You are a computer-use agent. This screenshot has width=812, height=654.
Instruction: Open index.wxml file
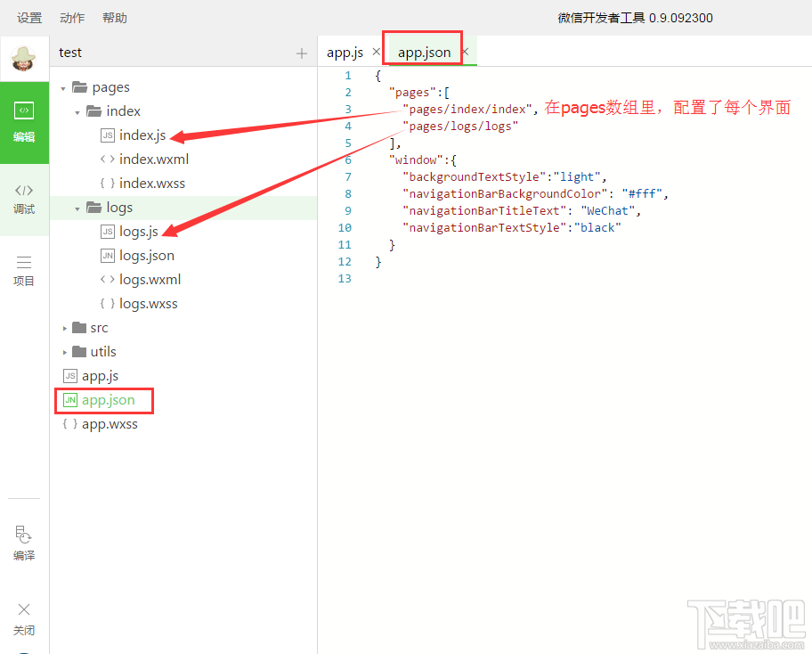pyautogui.click(x=154, y=159)
